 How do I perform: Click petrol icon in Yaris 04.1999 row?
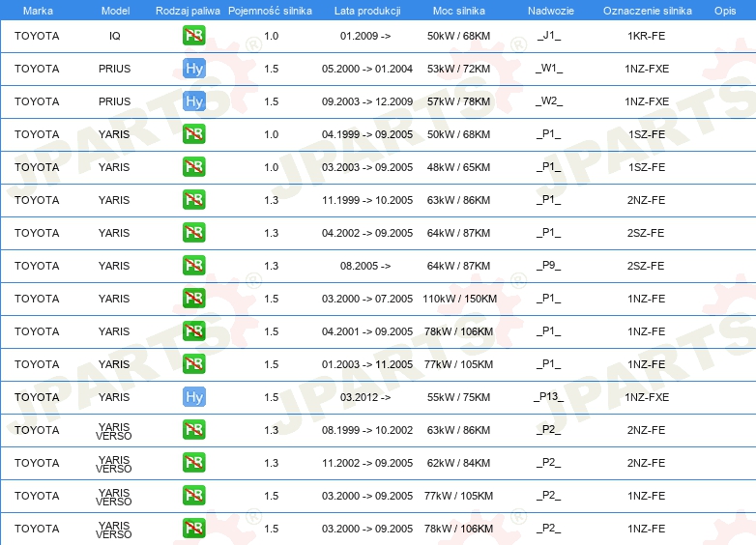coord(193,134)
